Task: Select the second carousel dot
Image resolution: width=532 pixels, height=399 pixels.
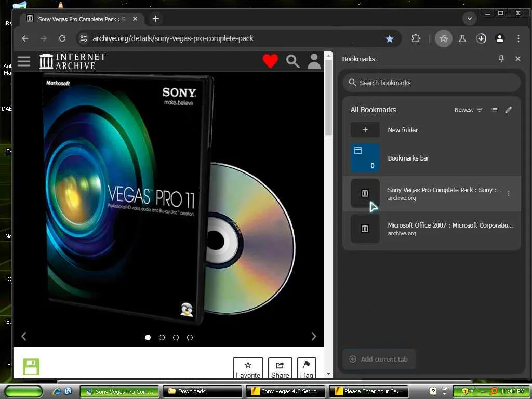Action: pyautogui.click(x=162, y=338)
